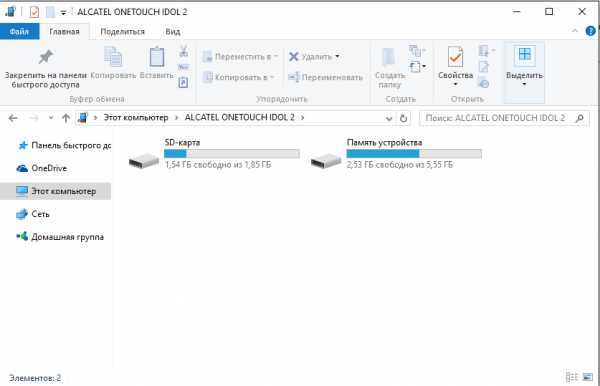Screen dimensions: 600x386
Task: Click the Переименовать button
Action: tap(325, 77)
